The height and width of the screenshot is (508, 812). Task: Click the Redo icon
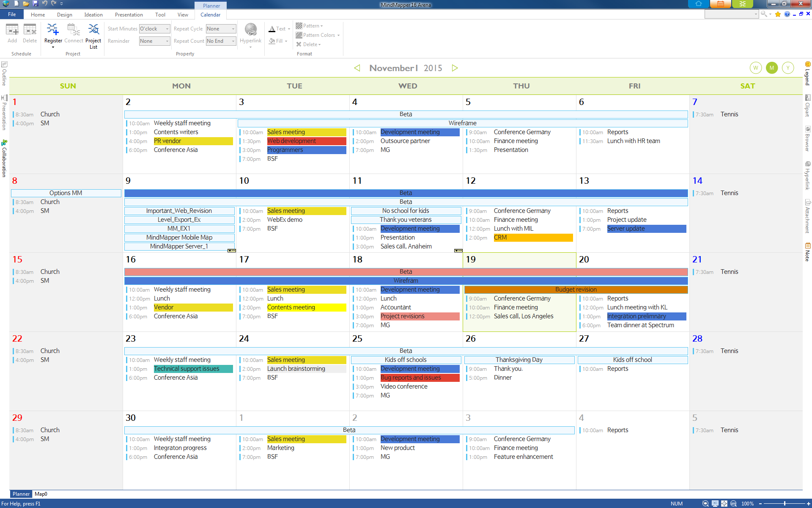[x=54, y=3]
